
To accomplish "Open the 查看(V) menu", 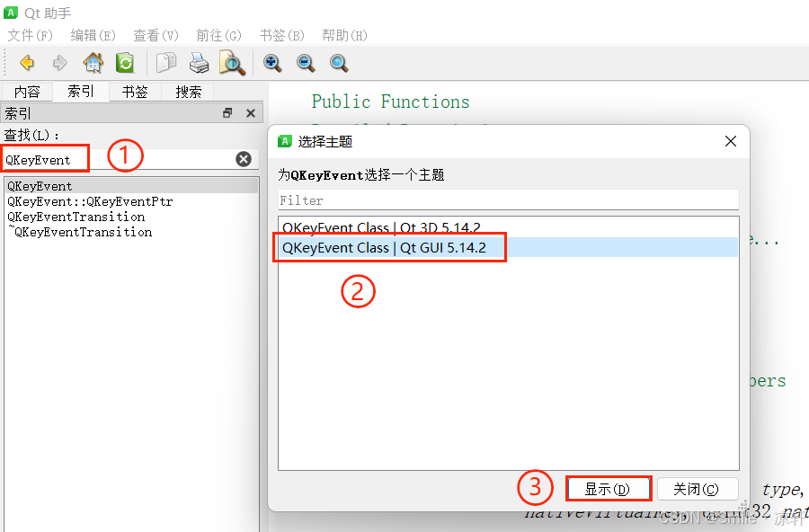I will point(156,35).
